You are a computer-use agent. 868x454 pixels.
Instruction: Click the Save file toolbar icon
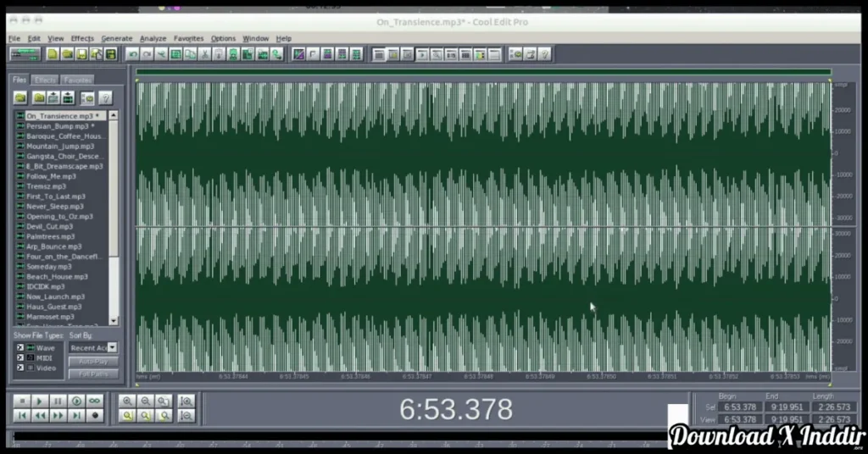click(81, 54)
